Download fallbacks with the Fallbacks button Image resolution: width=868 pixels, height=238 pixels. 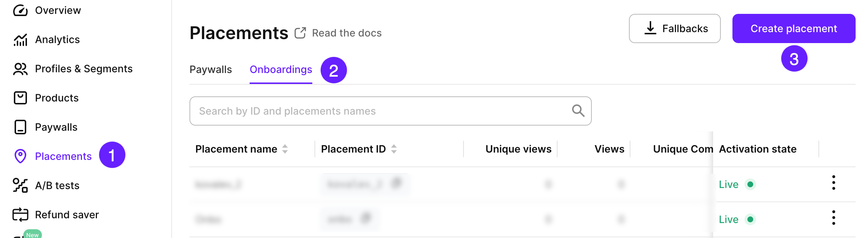pyautogui.click(x=675, y=28)
